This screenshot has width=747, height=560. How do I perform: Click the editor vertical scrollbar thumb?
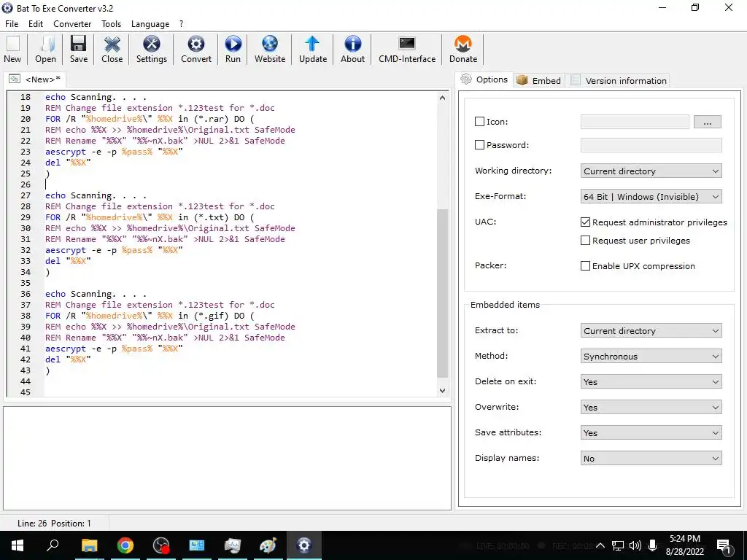pos(442,293)
